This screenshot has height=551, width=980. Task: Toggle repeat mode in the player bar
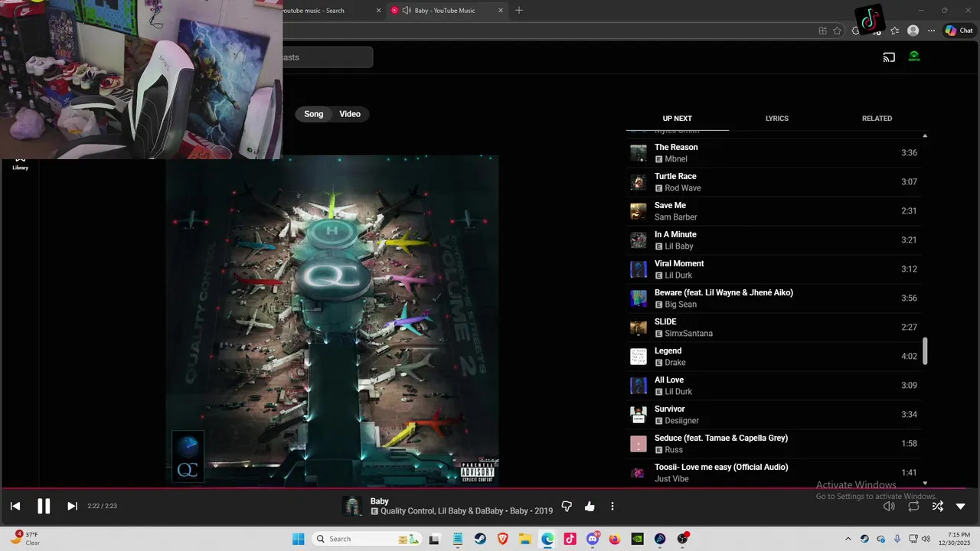913,506
